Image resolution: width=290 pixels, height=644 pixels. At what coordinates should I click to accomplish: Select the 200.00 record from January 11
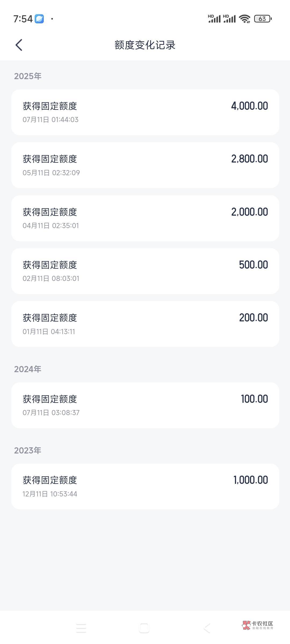pos(145,324)
